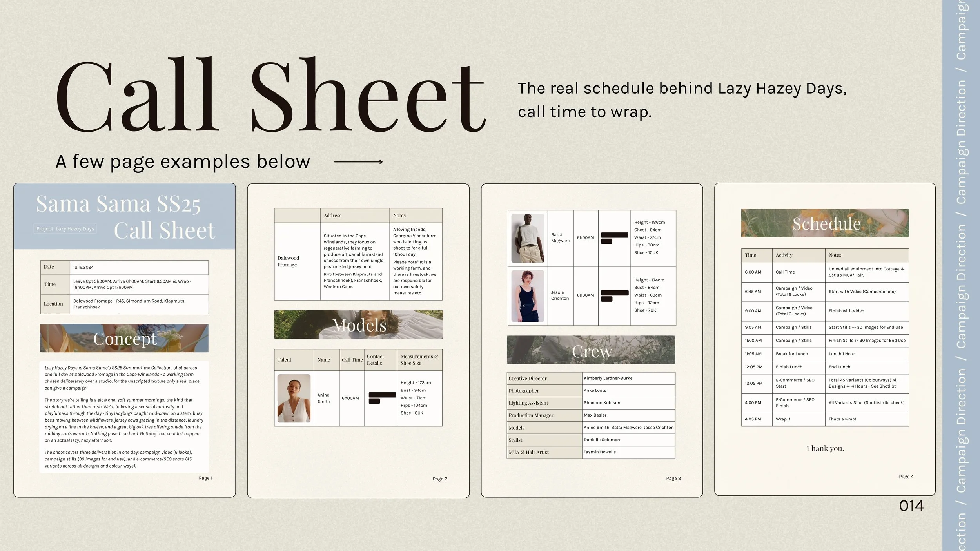The width and height of the screenshot is (980, 551).
Task: Open the Concept banner image
Action: [124, 338]
